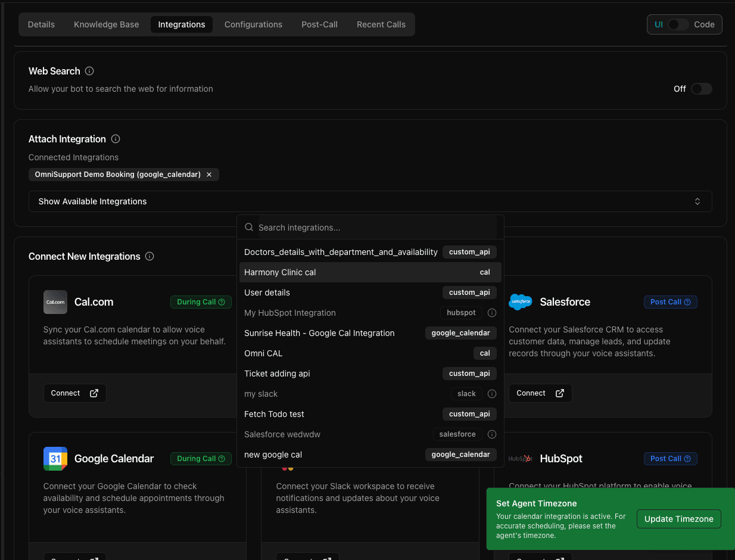This screenshot has height=560, width=735.
Task: Switch to the Recent Calls tab
Action: point(381,24)
